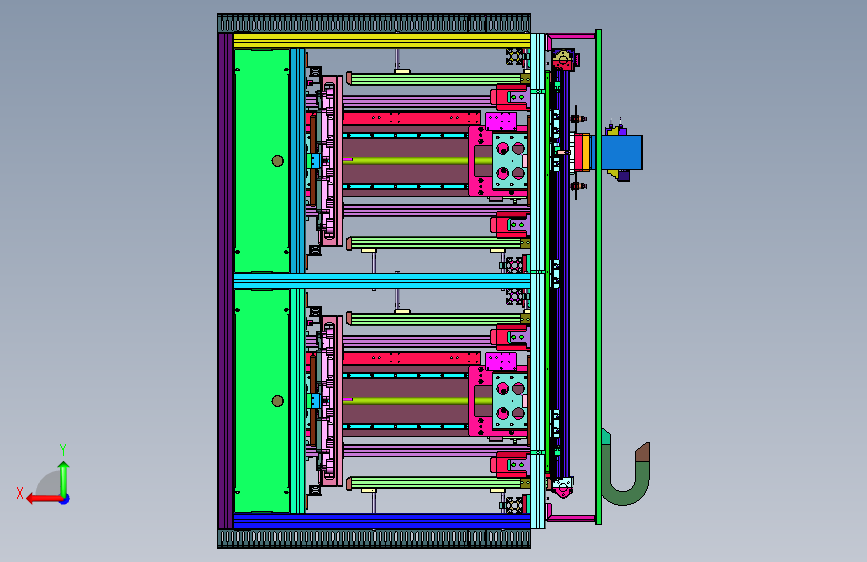Select the lower teal block with four holes

(509, 400)
